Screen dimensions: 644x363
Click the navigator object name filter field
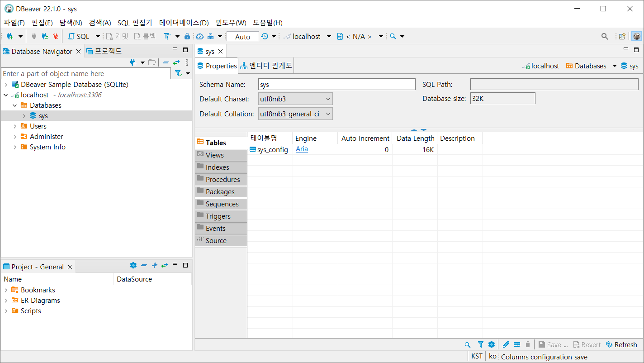pyautogui.click(x=86, y=73)
